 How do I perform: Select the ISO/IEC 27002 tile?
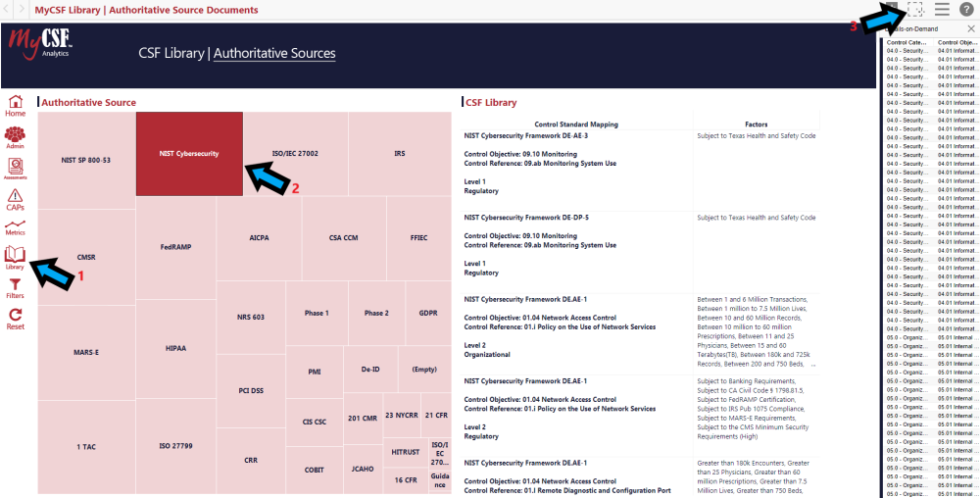[x=296, y=154]
